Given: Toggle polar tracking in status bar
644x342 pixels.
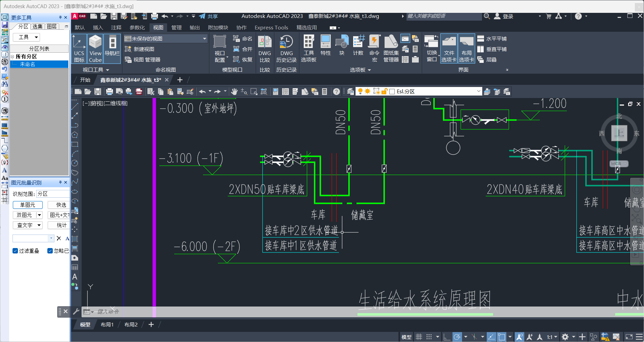Looking at the screenshot, I should [457, 337].
